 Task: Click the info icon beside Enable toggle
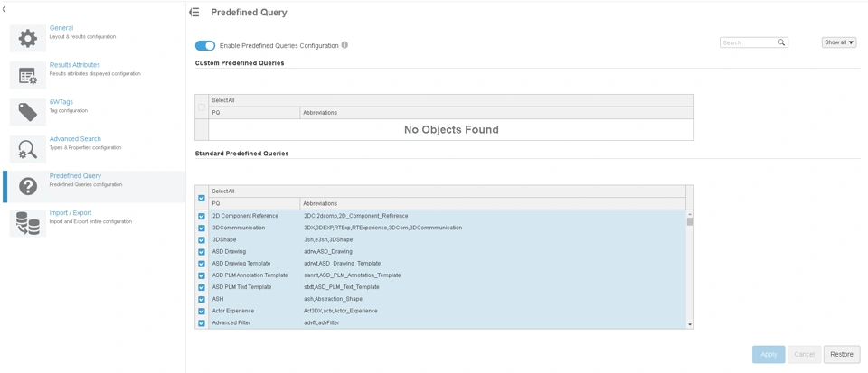click(344, 45)
